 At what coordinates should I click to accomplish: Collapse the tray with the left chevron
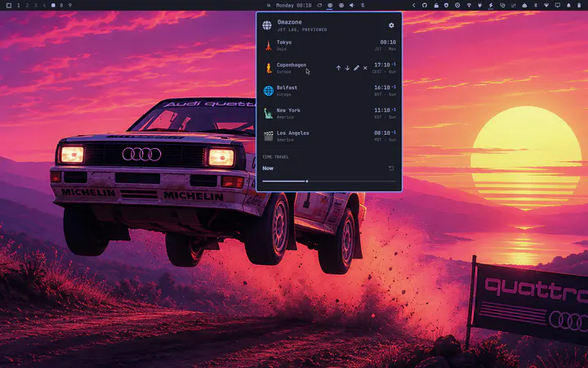point(413,5)
